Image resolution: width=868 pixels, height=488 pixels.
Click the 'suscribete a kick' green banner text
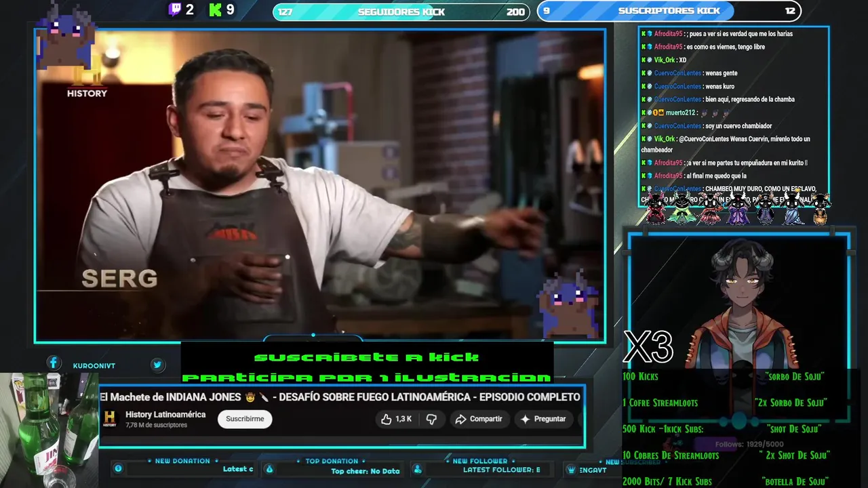click(x=366, y=357)
